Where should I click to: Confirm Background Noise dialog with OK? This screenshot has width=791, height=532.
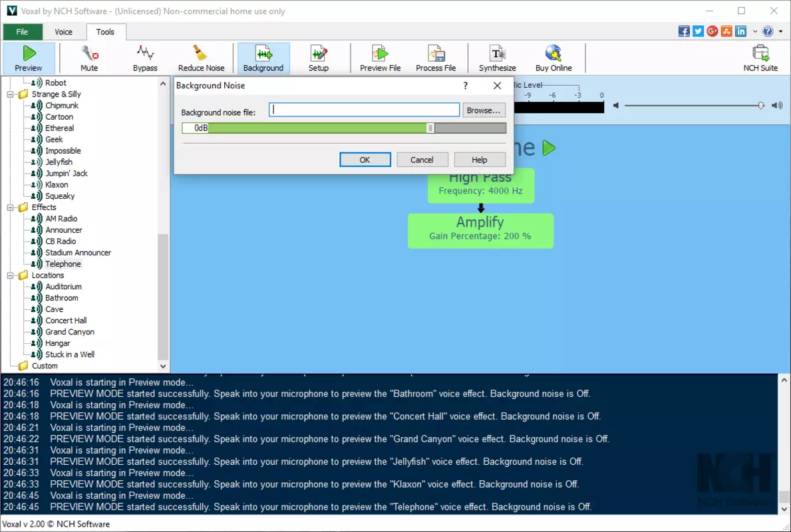365,160
